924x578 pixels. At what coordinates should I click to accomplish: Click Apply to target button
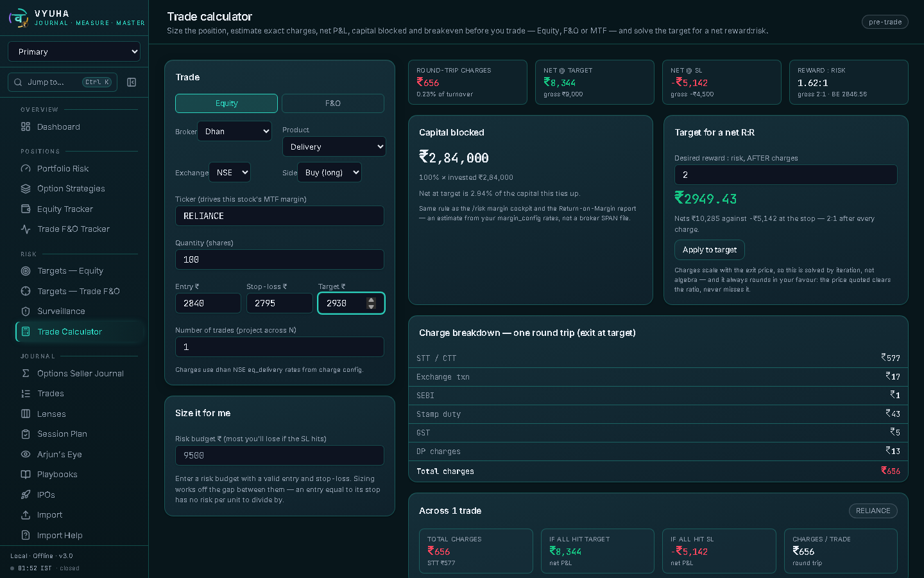710,250
